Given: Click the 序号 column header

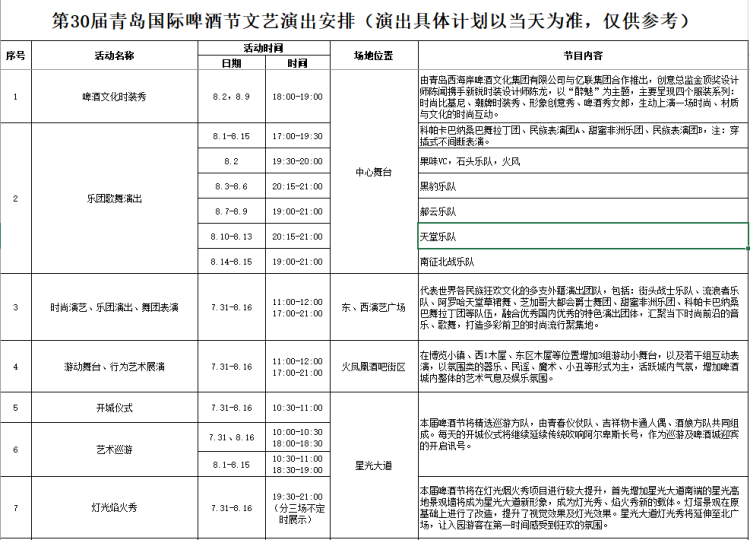Looking at the screenshot, I should pyautogui.click(x=16, y=55).
